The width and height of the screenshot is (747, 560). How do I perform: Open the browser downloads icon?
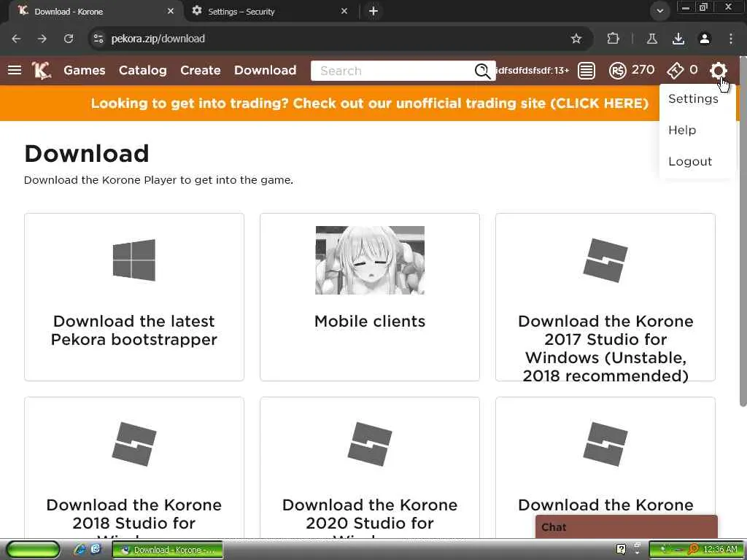(678, 39)
